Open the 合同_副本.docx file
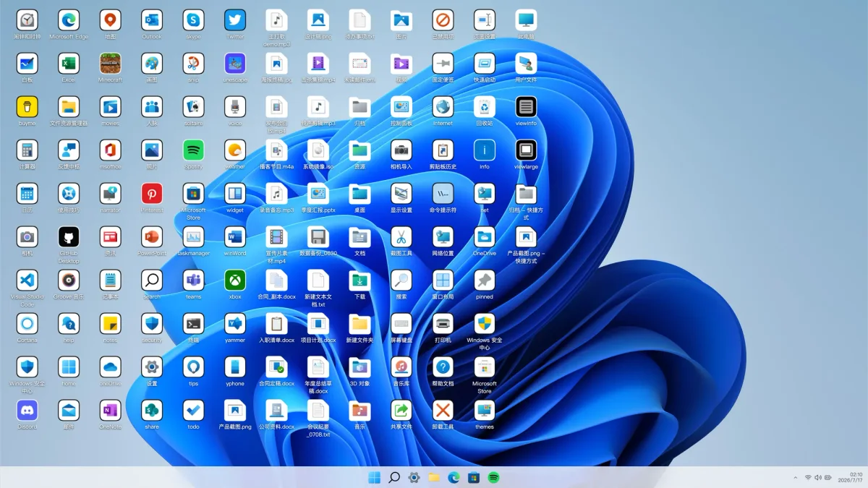Image resolution: width=868 pixels, height=488 pixels. (276, 281)
